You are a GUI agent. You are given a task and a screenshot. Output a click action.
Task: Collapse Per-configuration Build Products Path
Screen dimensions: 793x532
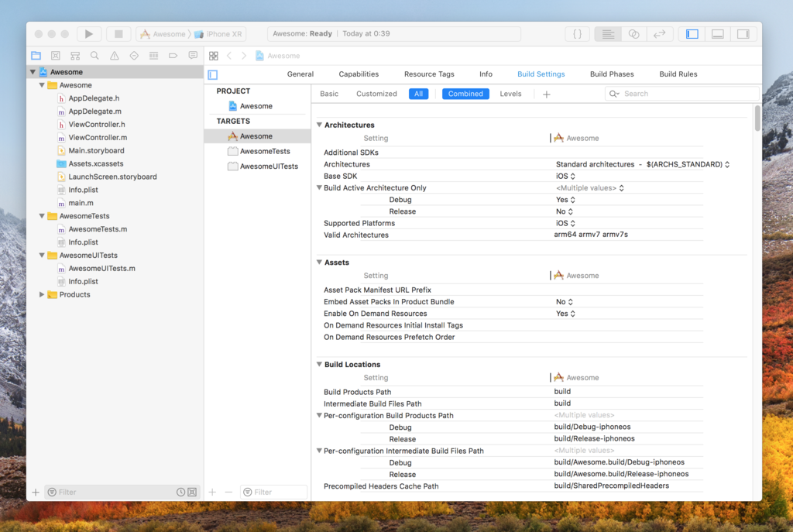point(319,415)
